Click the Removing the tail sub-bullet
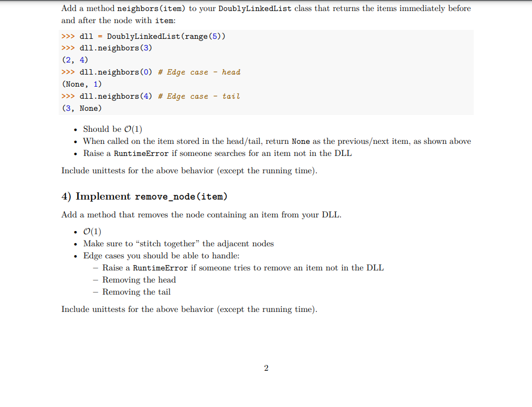The height and width of the screenshot is (407, 532). [x=136, y=292]
